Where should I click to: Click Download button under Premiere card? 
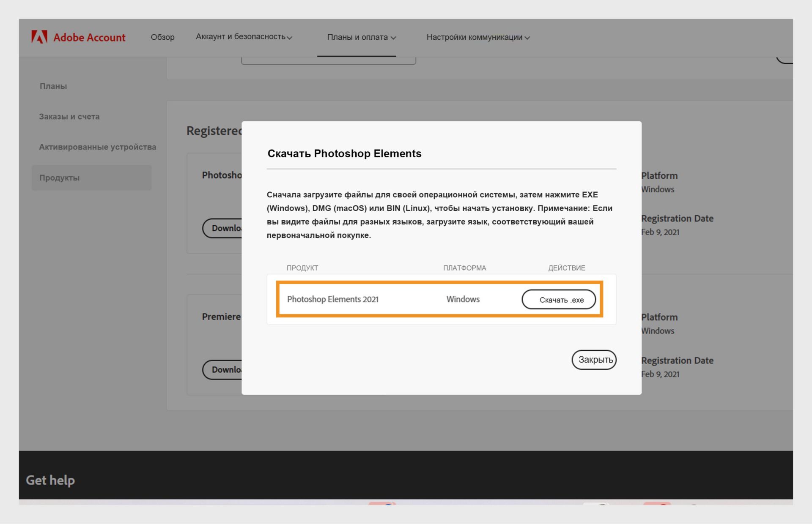[223, 370]
